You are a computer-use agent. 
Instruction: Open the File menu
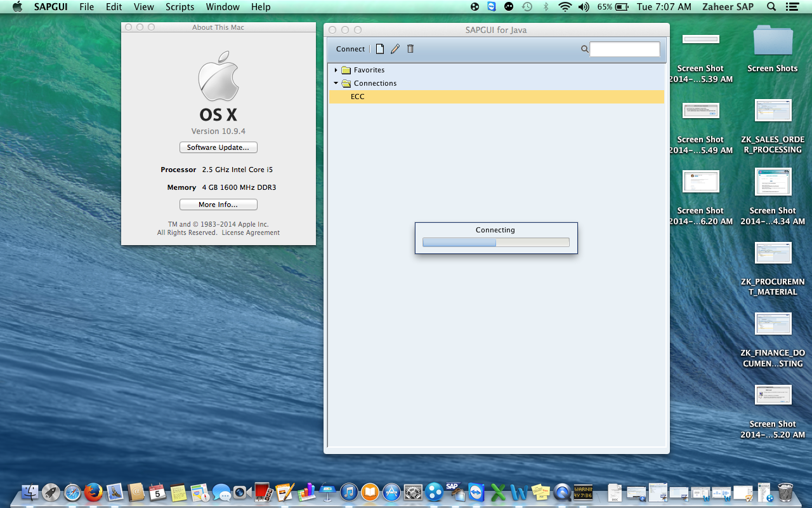(87, 7)
